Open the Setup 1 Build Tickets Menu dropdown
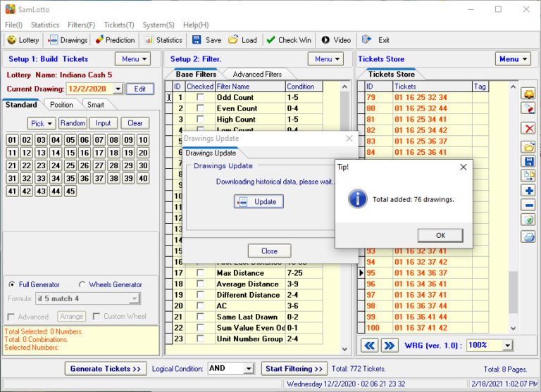This screenshot has width=541, height=392. 133,59
